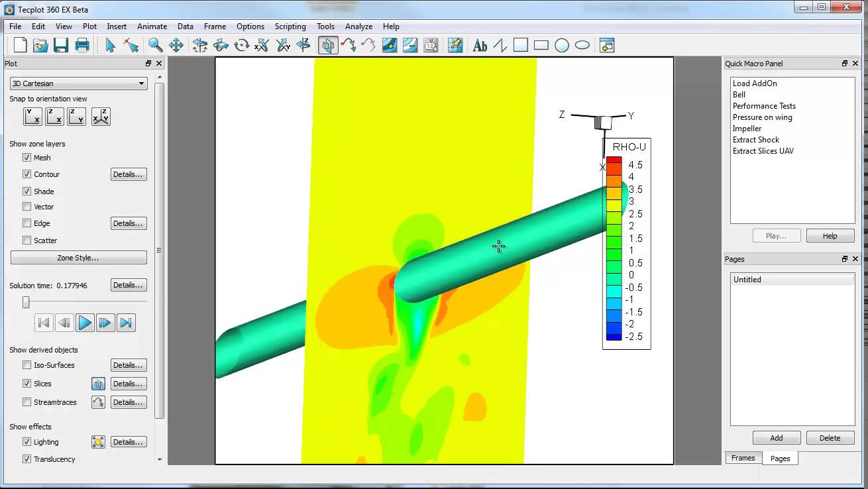Viewport: 868px width, 489px height.
Task: Select the Ellipse geometry tool
Action: (x=582, y=45)
